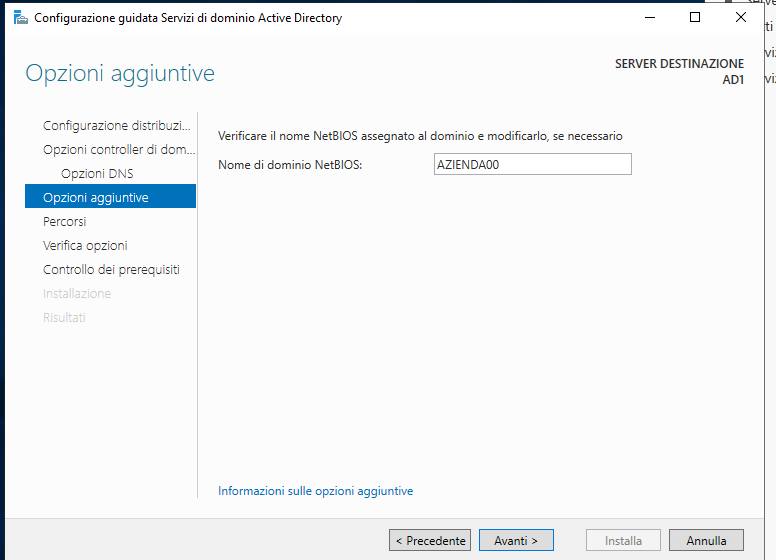Open Informazioni sulle opzioni aggiuntive link
776x560 pixels.
315,491
